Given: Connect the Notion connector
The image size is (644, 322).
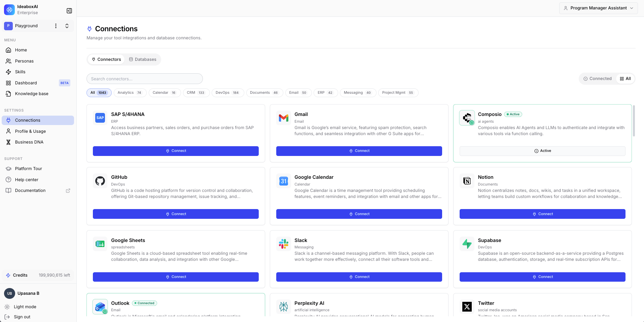Looking at the screenshot, I should [542, 214].
